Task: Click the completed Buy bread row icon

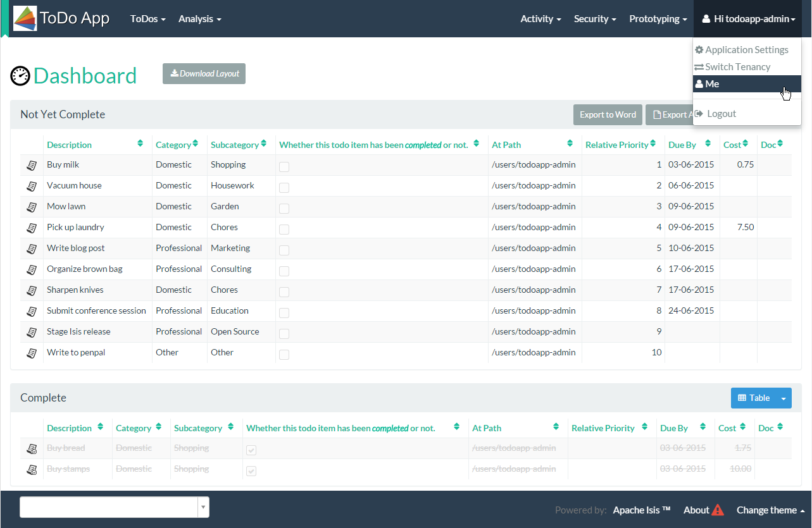Action: 31,449
